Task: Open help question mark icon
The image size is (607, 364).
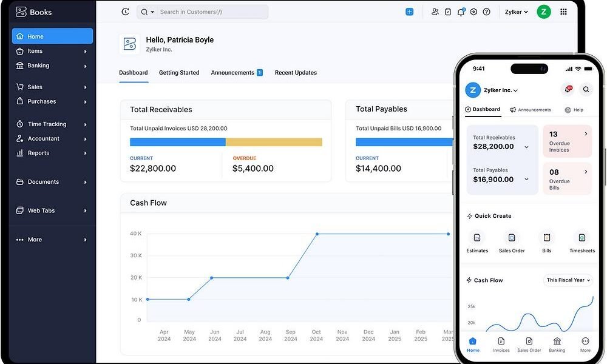Action: coord(487,12)
